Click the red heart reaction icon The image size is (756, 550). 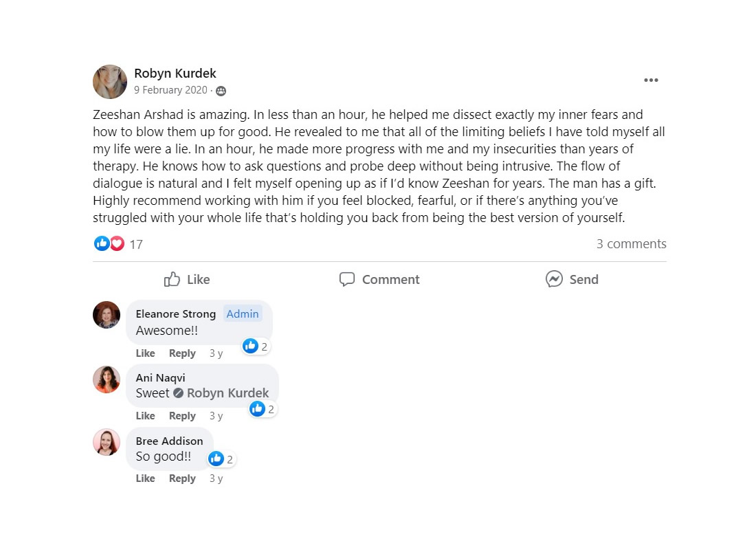[x=118, y=243]
